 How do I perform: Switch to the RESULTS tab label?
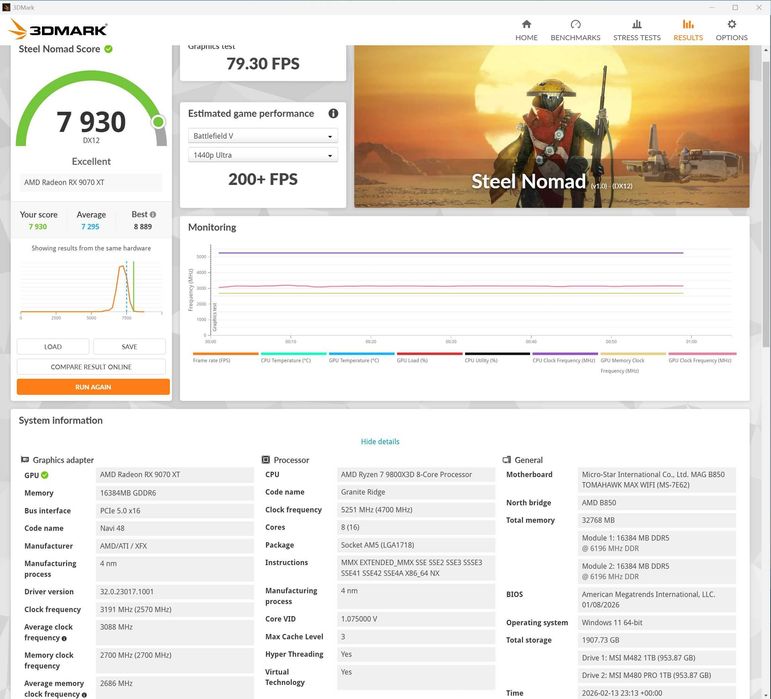pyautogui.click(x=688, y=37)
